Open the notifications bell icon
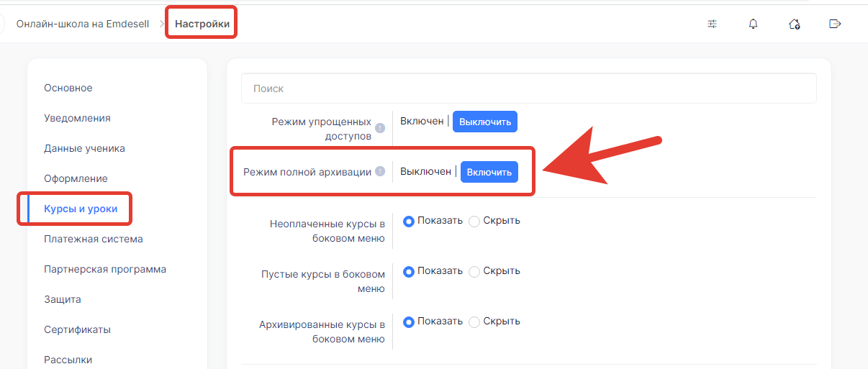 pyautogui.click(x=753, y=24)
